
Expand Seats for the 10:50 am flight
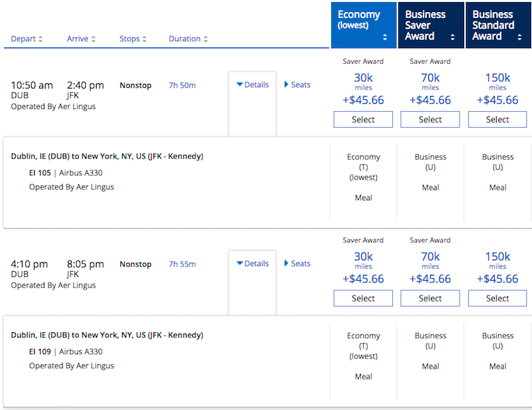pos(297,85)
